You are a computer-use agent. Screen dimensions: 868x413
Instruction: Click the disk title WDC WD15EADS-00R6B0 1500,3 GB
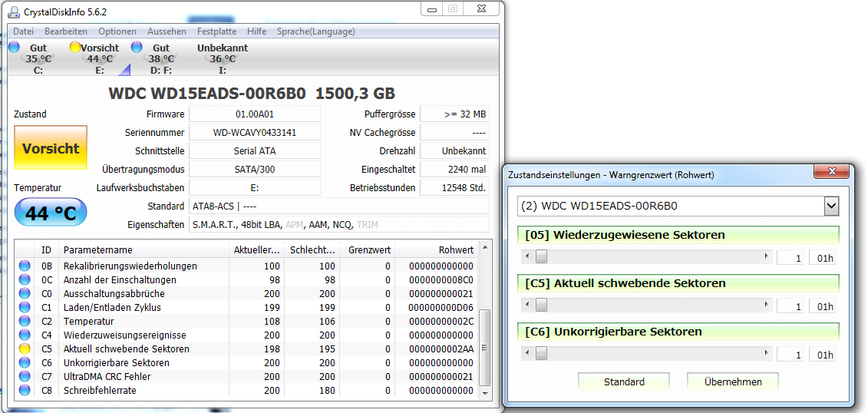coord(252,94)
